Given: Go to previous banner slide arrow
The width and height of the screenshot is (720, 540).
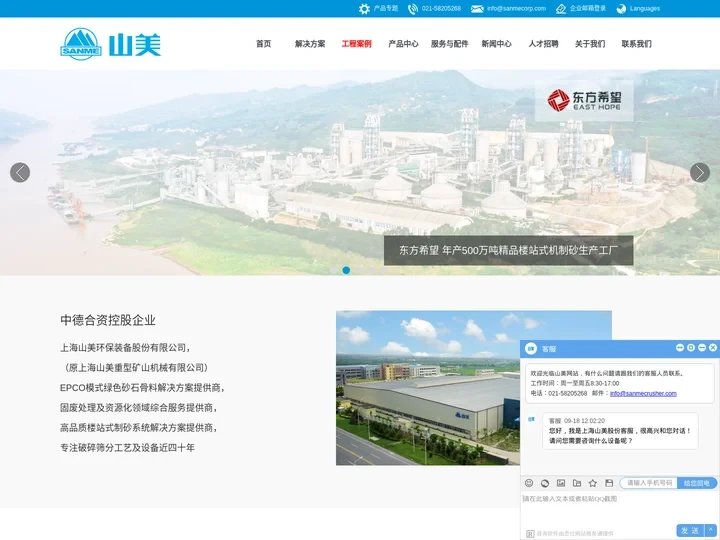Looking at the screenshot, I should click(x=20, y=173).
